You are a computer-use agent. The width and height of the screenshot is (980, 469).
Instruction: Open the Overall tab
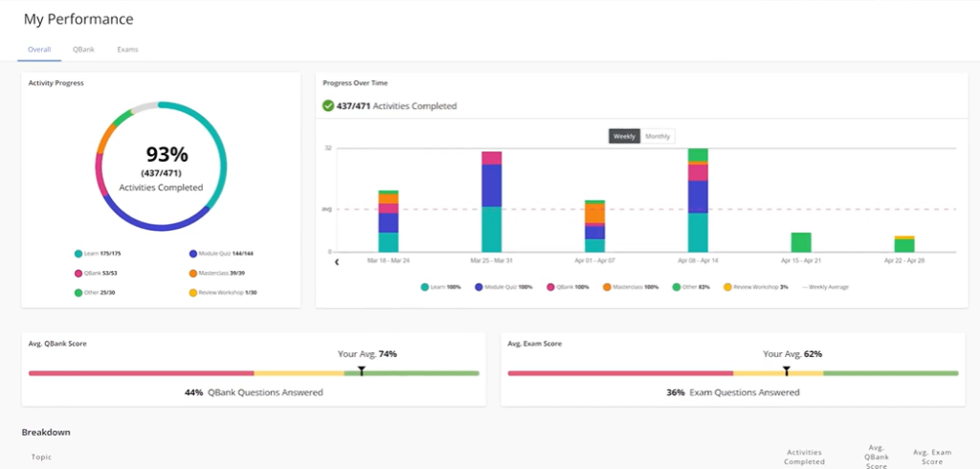click(39, 50)
